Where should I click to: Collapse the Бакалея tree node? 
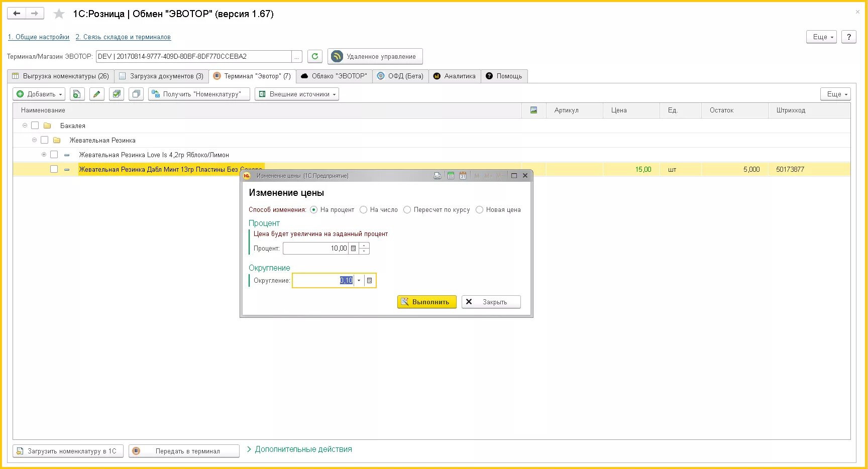25,125
